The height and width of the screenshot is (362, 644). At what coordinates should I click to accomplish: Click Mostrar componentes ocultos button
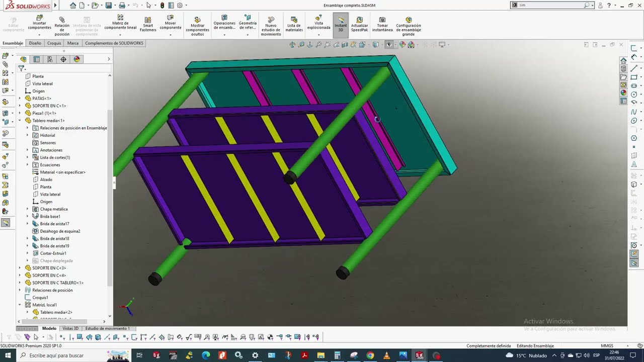coord(197,26)
